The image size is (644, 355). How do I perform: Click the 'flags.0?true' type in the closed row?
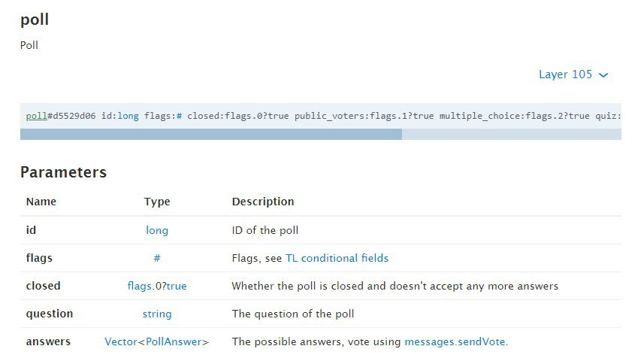[157, 286]
